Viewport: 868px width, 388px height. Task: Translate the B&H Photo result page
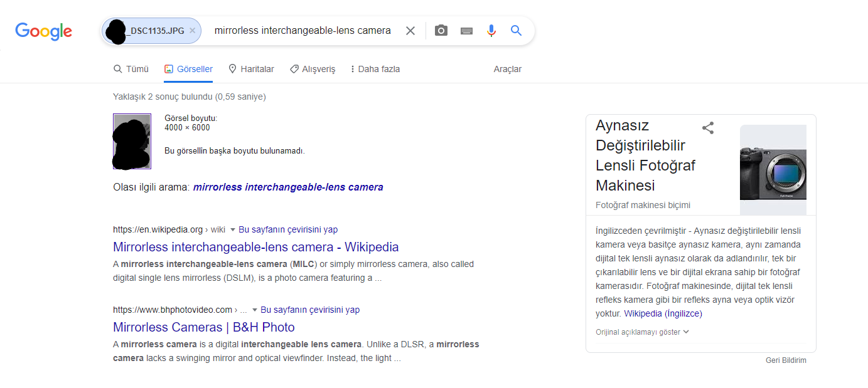coord(310,310)
